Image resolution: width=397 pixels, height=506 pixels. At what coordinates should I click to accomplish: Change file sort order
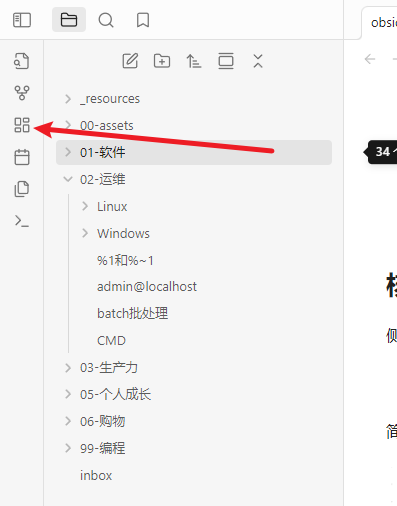point(194,61)
